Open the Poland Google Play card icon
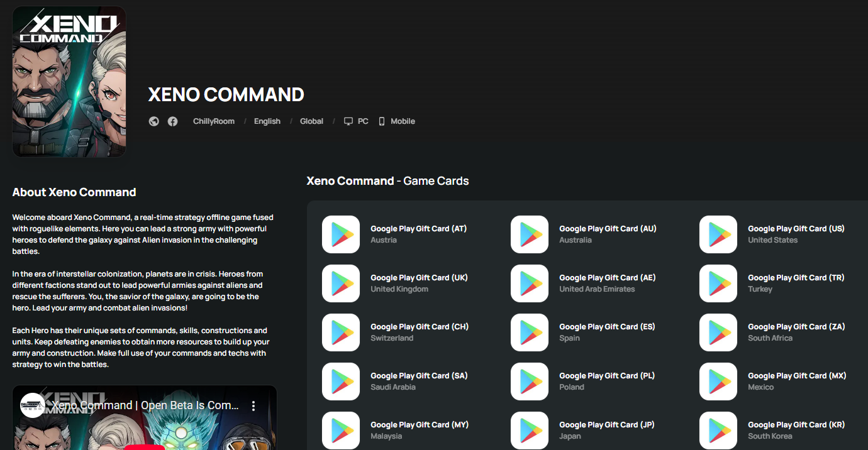 [x=530, y=381]
